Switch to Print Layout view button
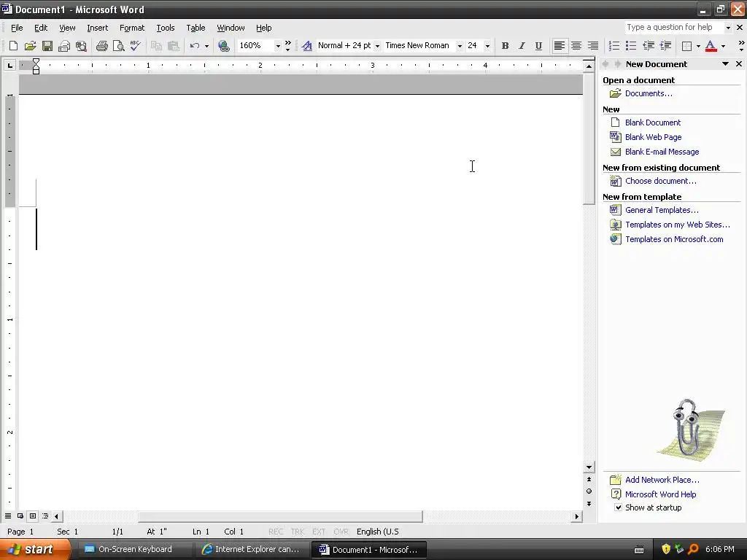The image size is (747, 560). tap(33, 516)
